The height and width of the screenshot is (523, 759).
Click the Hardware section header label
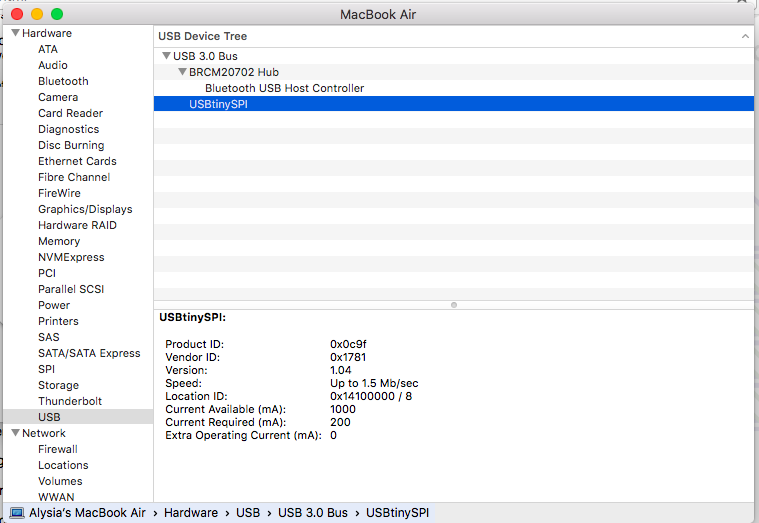coord(47,33)
